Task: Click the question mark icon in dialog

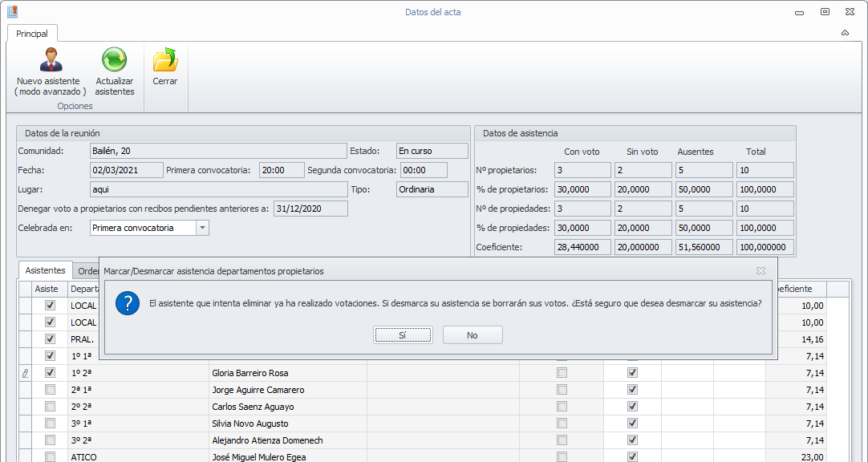Action: click(128, 304)
